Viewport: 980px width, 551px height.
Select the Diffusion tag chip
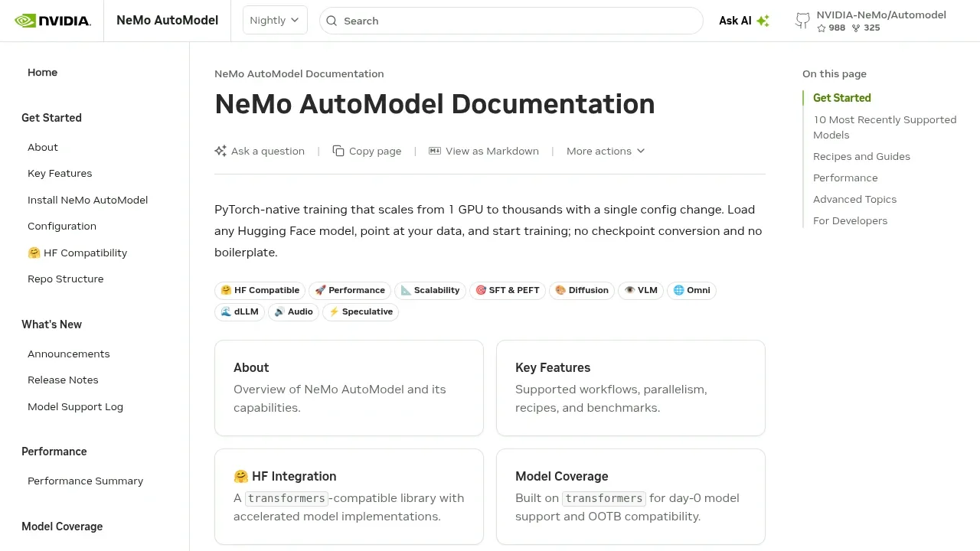click(x=582, y=290)
